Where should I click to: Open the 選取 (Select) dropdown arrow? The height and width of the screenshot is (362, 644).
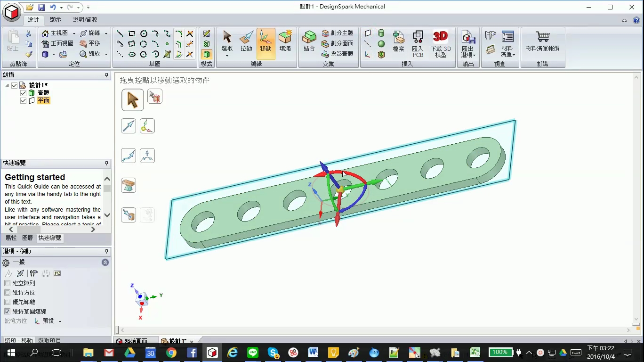[x=227, y=56]
